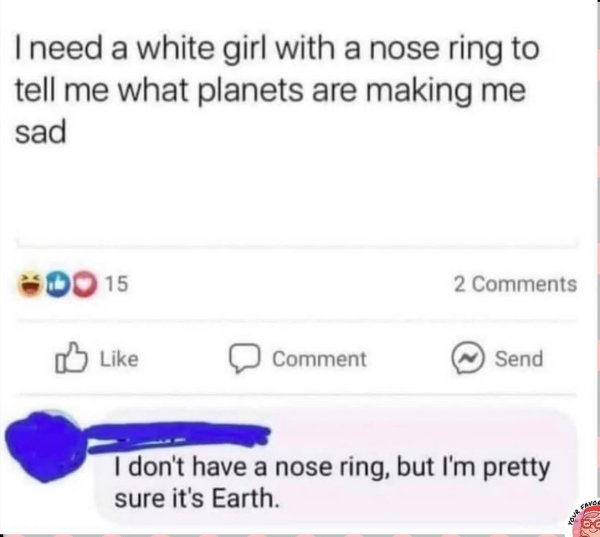Open the 2 Comments link
Viewport: 600px width, 537px height.
click(515, 284)
